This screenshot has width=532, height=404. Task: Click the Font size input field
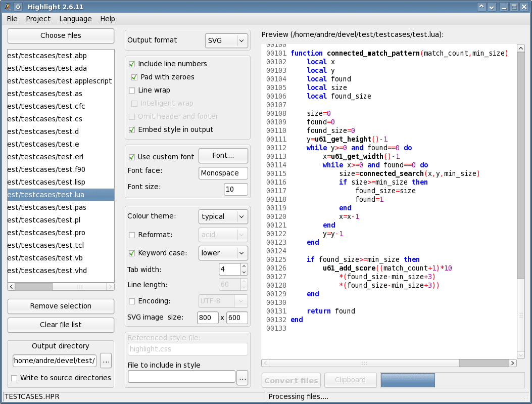tap(236, 190)
